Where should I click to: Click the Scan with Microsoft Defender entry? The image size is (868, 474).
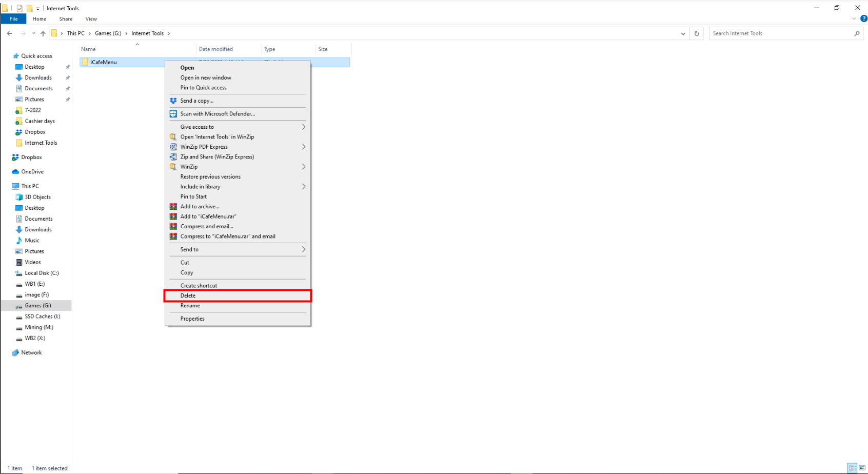(218, 114)
